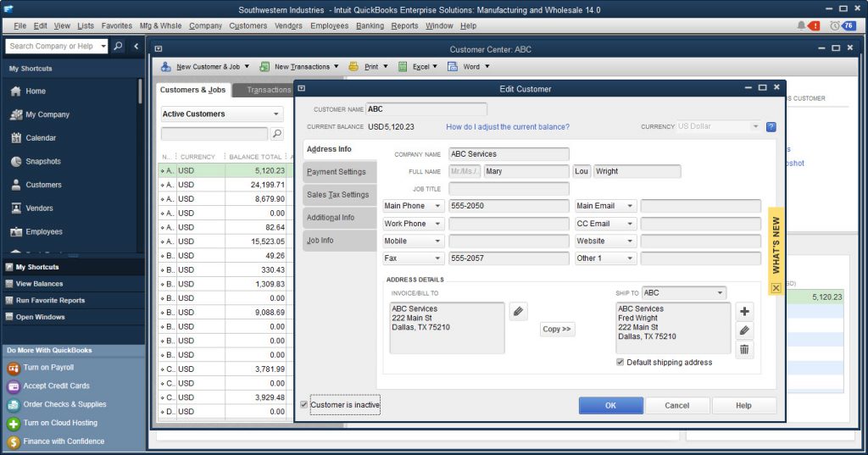This screenshot has width=868, height=455.
Task: Open the Banking menu
Action: (x=370, y=25)
